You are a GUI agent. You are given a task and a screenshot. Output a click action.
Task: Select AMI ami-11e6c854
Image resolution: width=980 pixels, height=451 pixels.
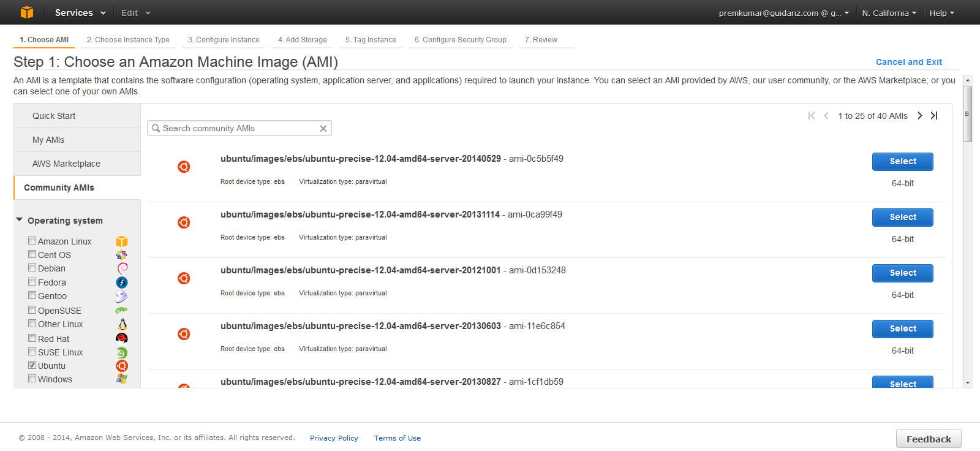[903, 328]
